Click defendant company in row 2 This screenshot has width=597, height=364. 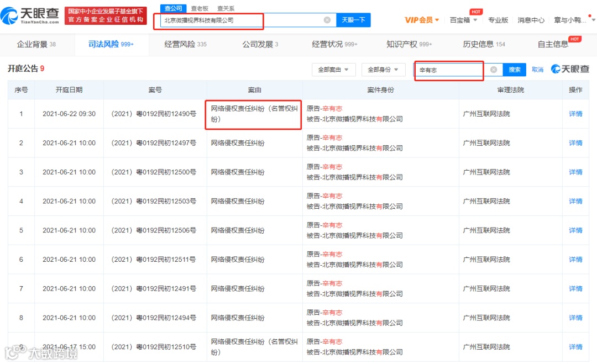point(363,149)
